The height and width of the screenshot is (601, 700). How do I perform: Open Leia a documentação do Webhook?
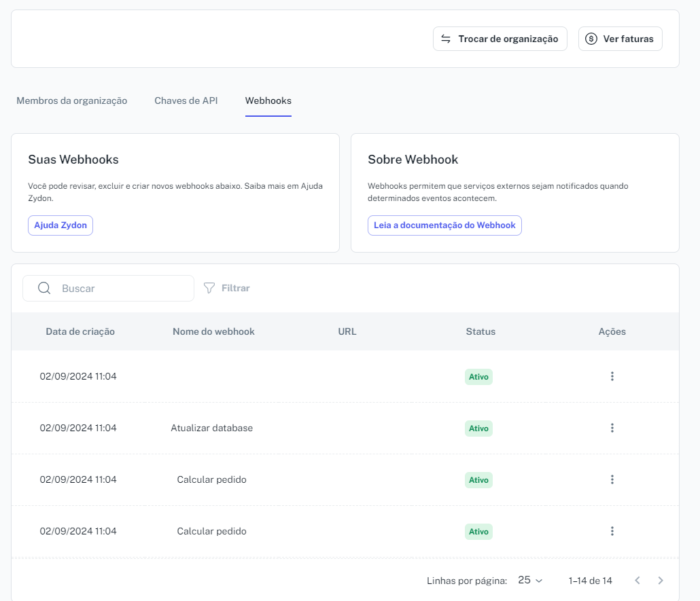click(x=444, y=225)
